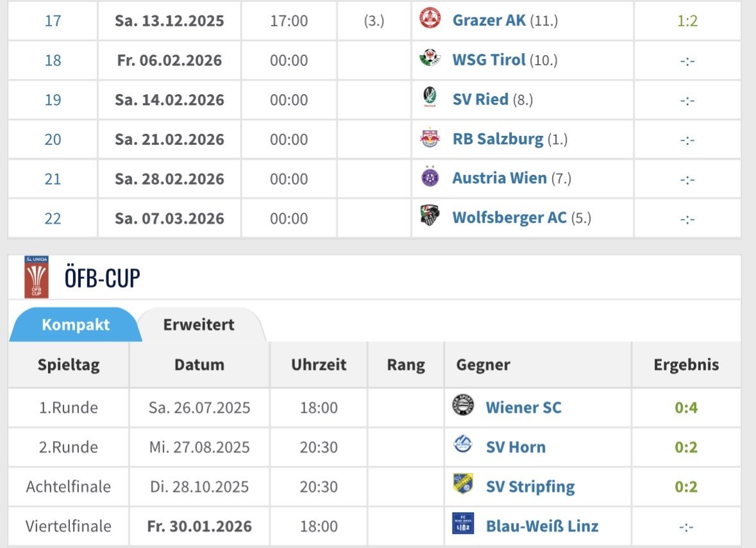Click the SV Horn club logo
This screenshot has height=548, width=756.
click(463, 446)
